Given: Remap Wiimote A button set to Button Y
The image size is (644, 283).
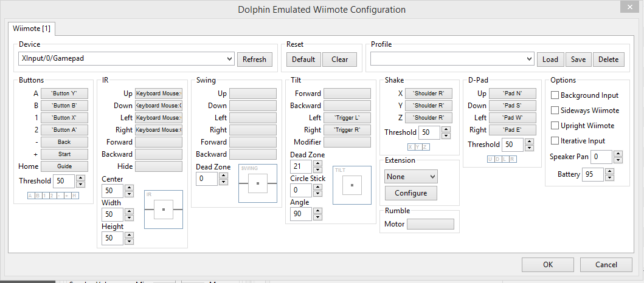Looking at the screenshot, I should point(64,94).
